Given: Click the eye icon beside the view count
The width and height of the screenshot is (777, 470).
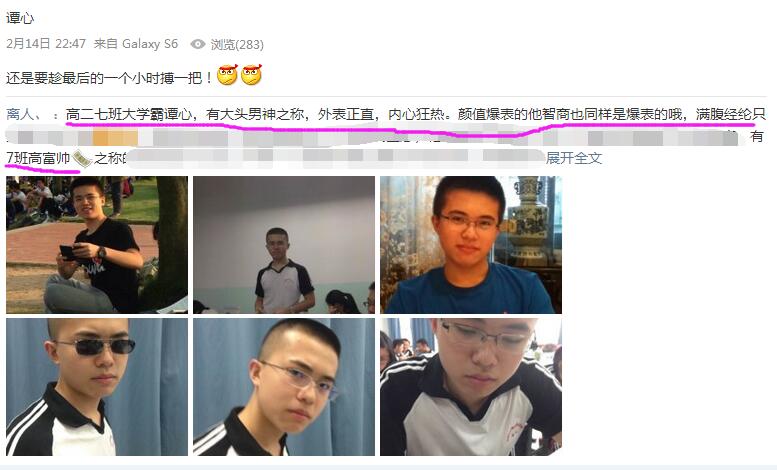Looking at the screenshot, I should (x=198, y=44).
